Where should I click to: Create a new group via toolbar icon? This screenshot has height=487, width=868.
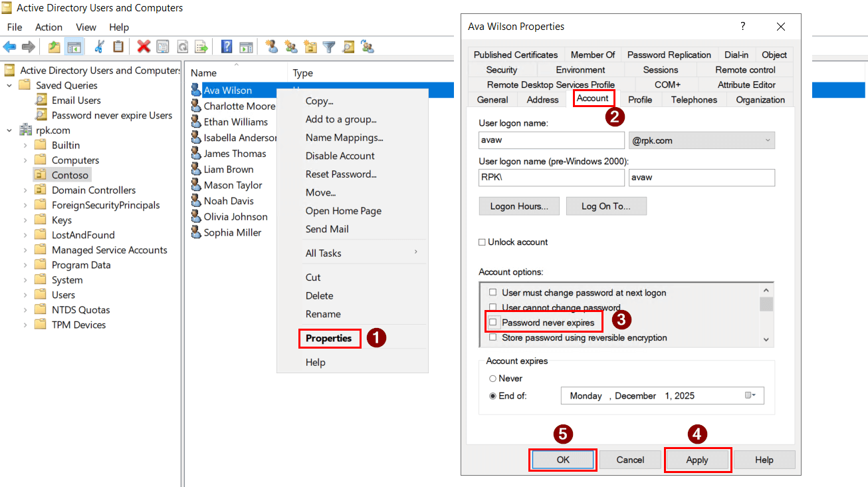tap(290, 47)
